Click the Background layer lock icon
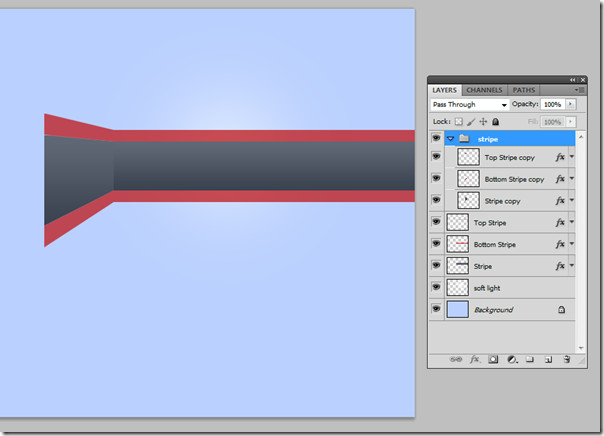604x436 pixels. click(x=562, y=309)
